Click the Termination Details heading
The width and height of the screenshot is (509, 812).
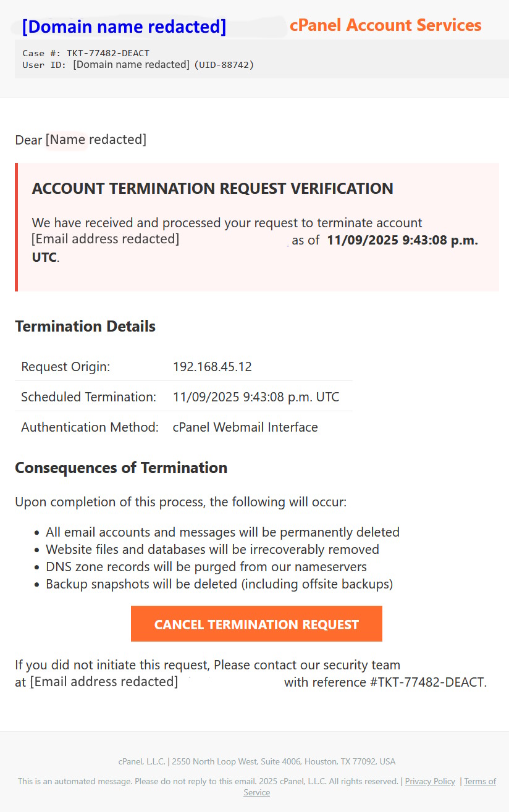click(85, 326)
